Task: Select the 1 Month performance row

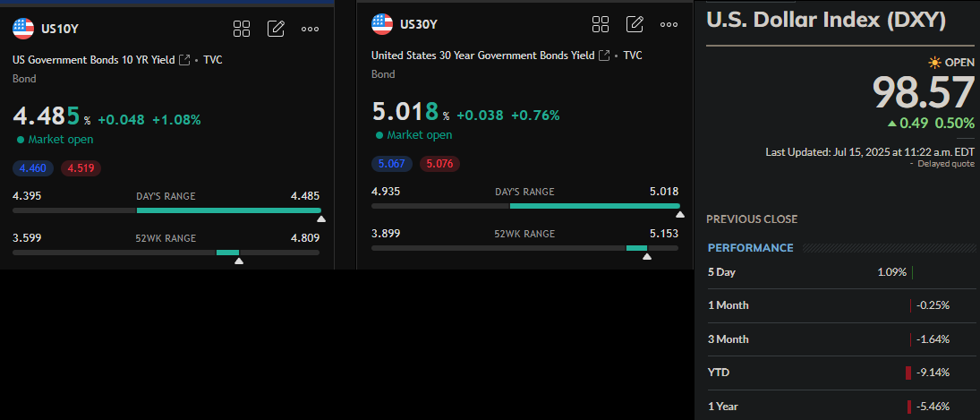Action: [842, 305]
